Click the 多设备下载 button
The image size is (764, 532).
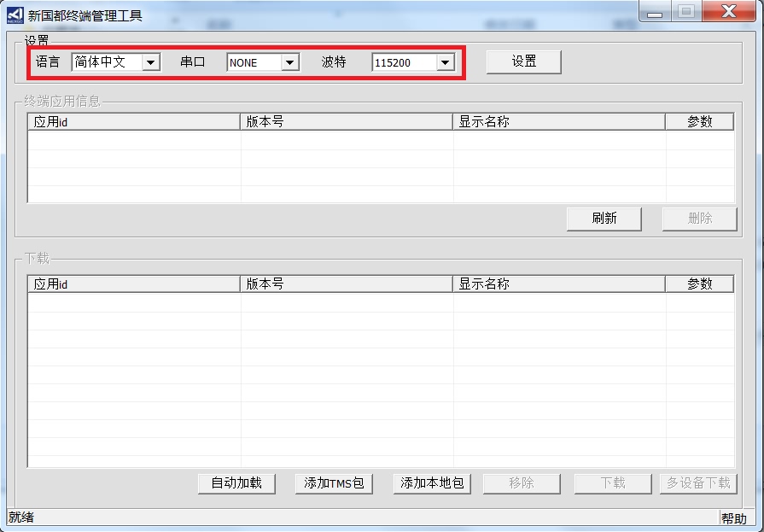pyautogui.click(x=698, y=483)
